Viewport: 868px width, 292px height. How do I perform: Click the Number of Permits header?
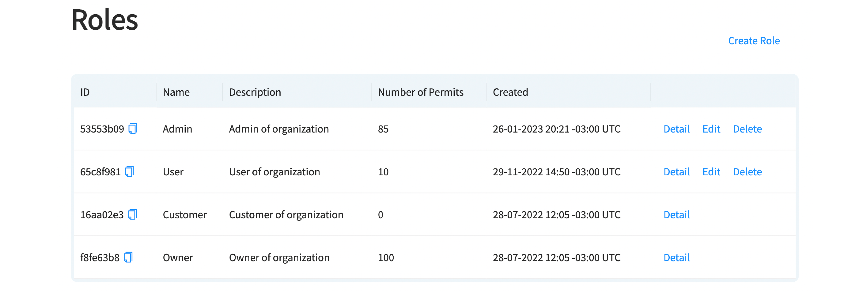(x=420, y=92)
